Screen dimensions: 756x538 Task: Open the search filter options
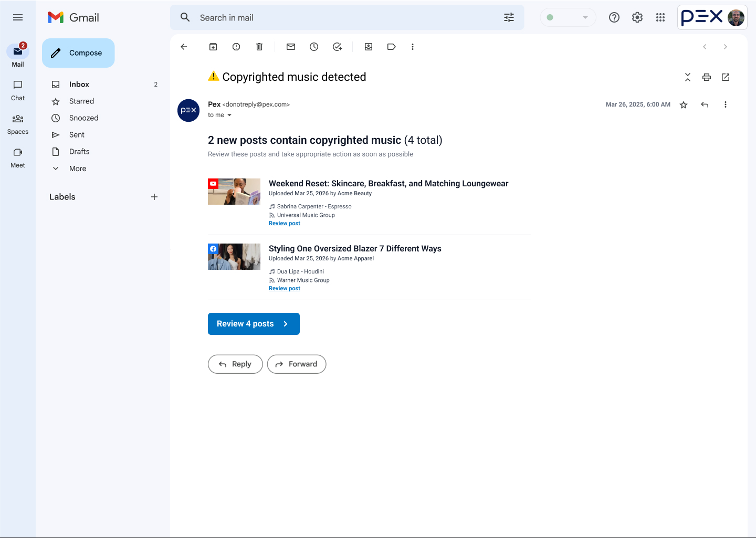click(x=509, y=17)
